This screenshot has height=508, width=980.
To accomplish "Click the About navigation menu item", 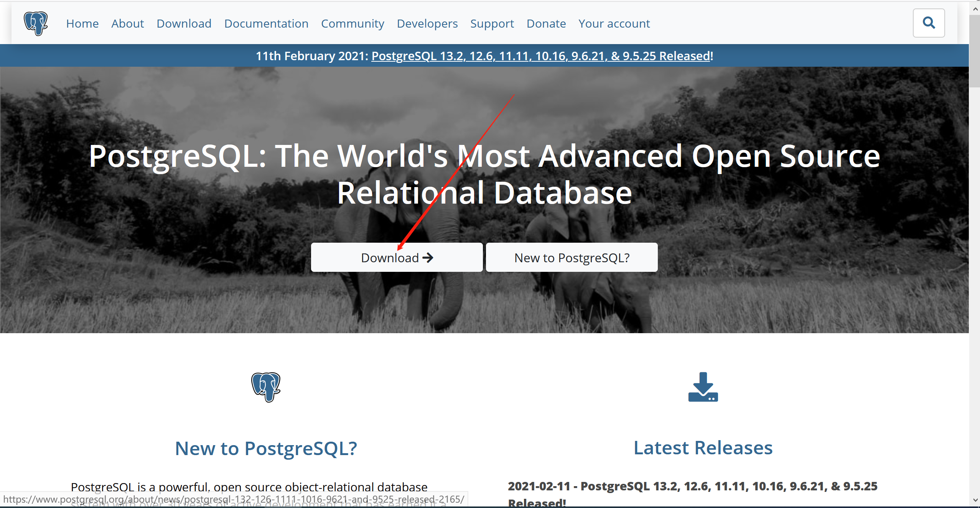I will coord(127,23).
